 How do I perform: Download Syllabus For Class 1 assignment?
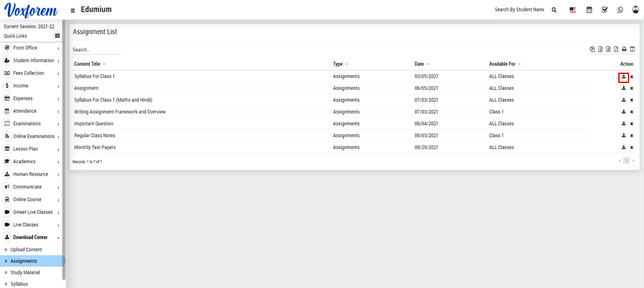point(623,76)
